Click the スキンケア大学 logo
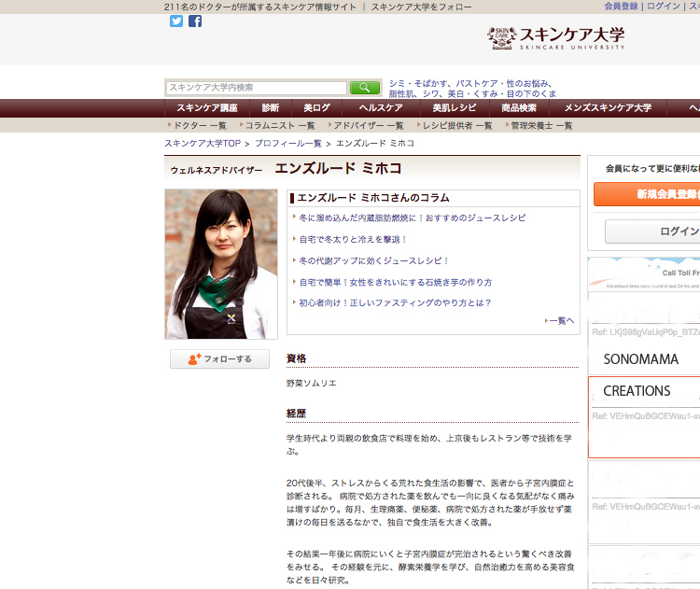 pyautogui.click(x=556, y=38)
